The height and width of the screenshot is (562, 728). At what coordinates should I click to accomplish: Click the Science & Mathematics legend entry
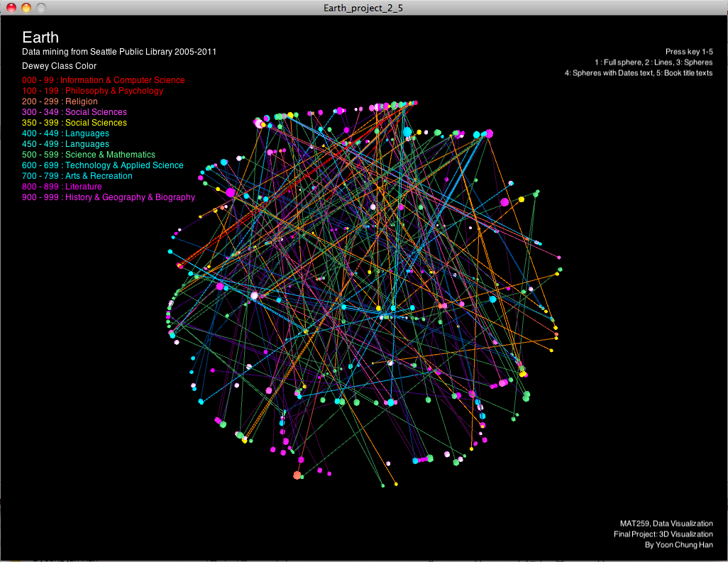(89, 155)
